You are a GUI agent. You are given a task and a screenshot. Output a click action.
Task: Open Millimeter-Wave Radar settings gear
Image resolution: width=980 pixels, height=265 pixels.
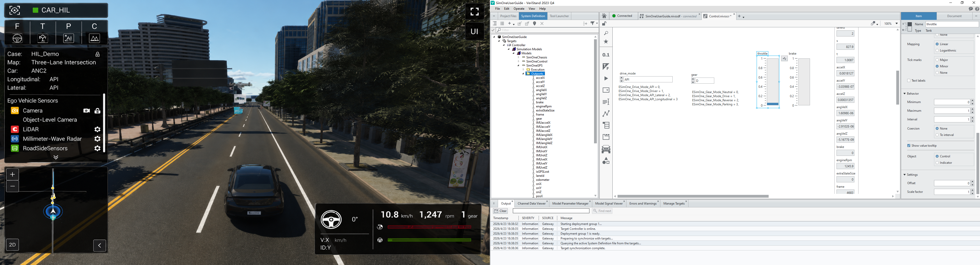pos(98,139)
